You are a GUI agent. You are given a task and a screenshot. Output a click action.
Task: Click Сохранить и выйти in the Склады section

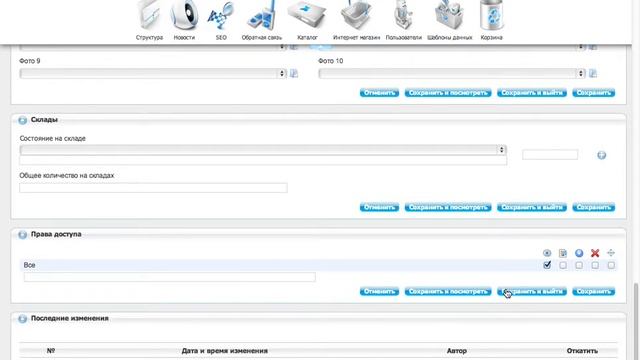click(x=531, y=207)
